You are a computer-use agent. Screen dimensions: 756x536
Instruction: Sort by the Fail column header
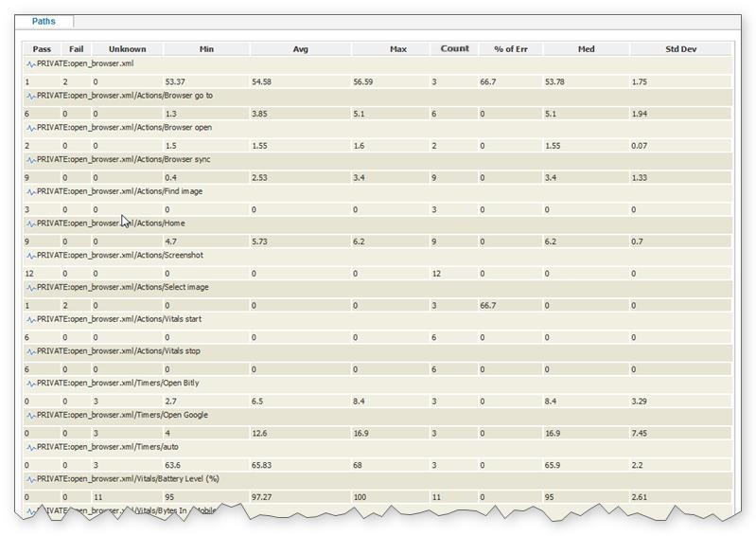(77, 49)
